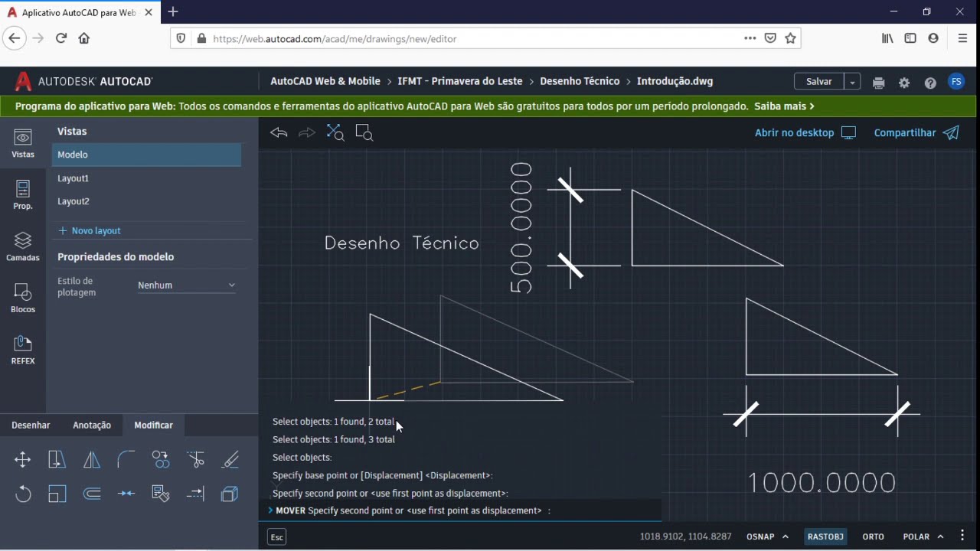Open Desenho Técnico folder breadcrumb
Viewport: 980px width, 551px height.
click(x=580, y=81)
